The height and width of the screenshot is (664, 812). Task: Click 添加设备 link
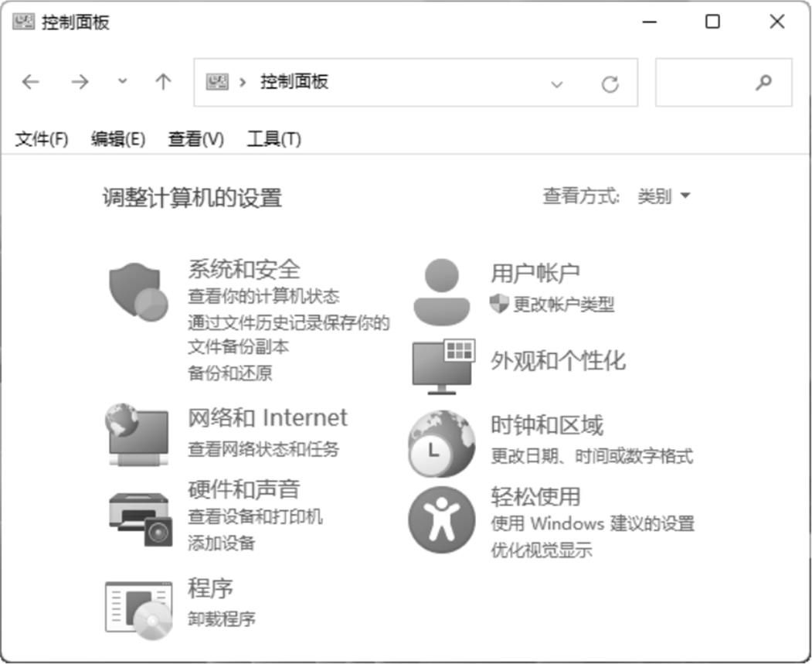click(x=222, y=543)
